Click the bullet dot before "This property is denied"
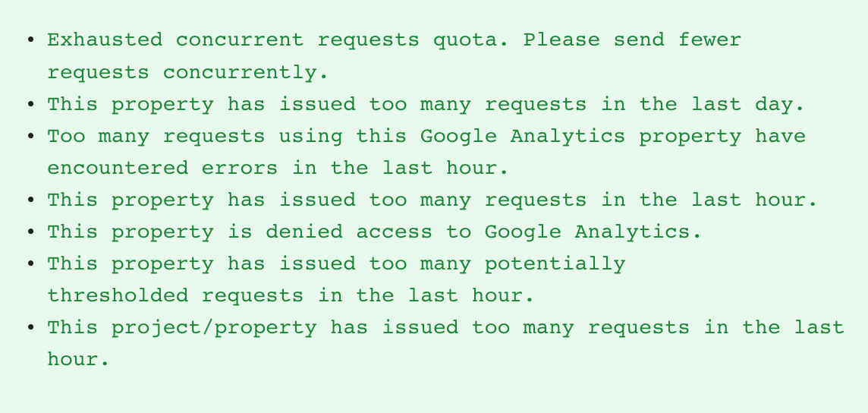The width and height of the screenshot is (868, 413). pyautogui.click(x=30, y=232)
